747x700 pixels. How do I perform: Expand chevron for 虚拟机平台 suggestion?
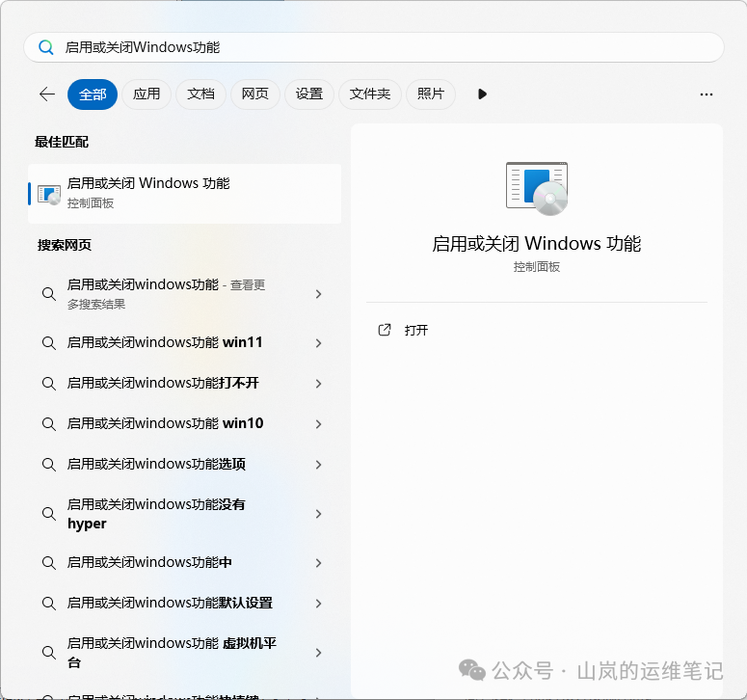coord(319,653)
